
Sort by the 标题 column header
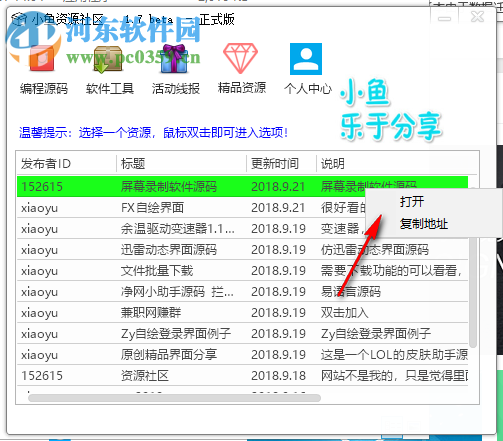pyautogui.click(x=181, y=163)
